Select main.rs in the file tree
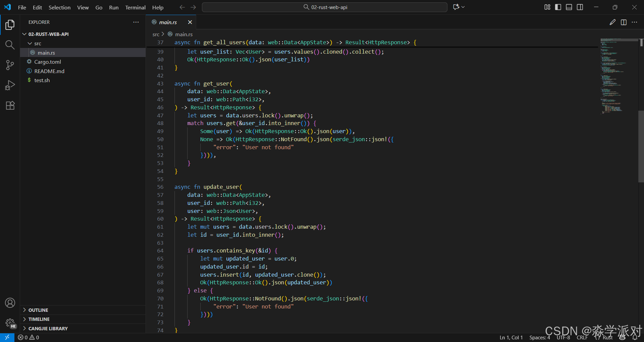Image resolution: width=644 pixels, height=342 pixels. tap(83, 53)
